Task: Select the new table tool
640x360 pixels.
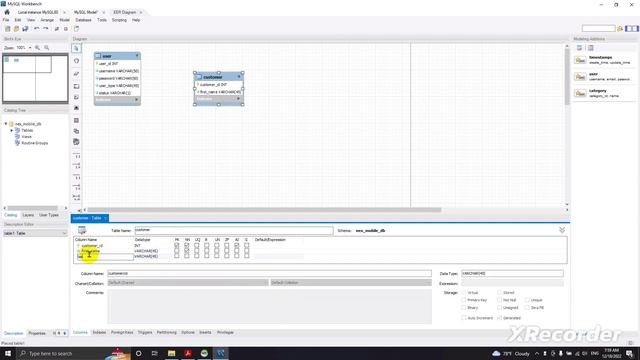Action: pos(76,120)
